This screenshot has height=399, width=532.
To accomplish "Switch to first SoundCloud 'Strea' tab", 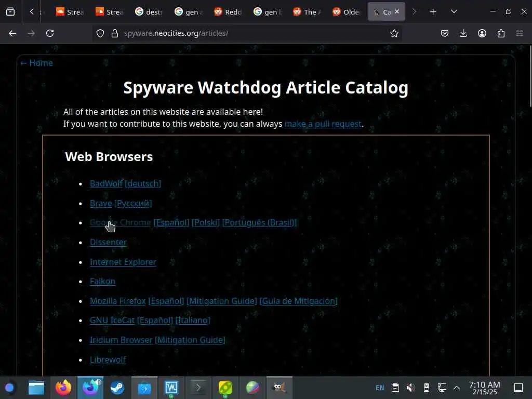I will coord(70,12).
